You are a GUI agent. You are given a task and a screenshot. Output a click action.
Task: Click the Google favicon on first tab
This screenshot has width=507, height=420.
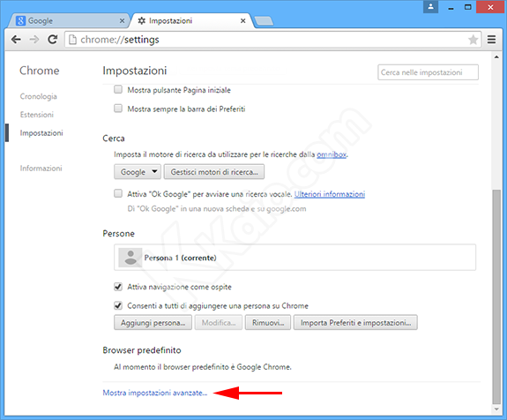coord(20,20)
